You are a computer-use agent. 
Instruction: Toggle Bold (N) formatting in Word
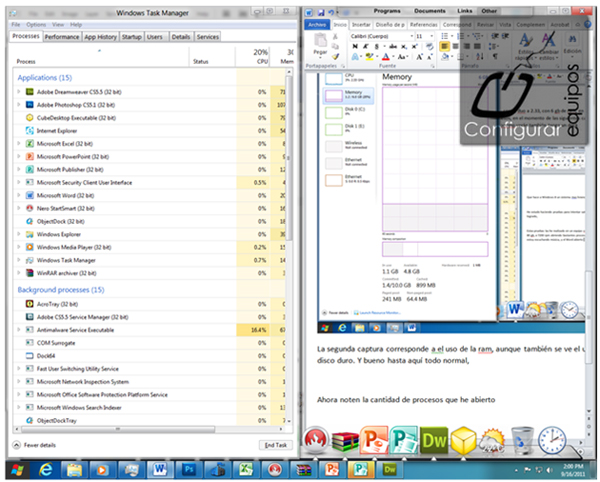coord(355,46)
